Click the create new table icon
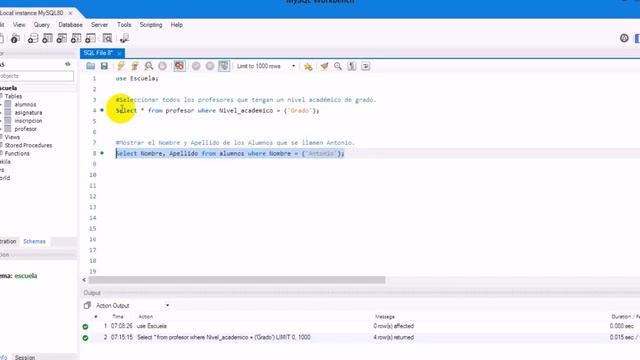 (x=47, y=39)
